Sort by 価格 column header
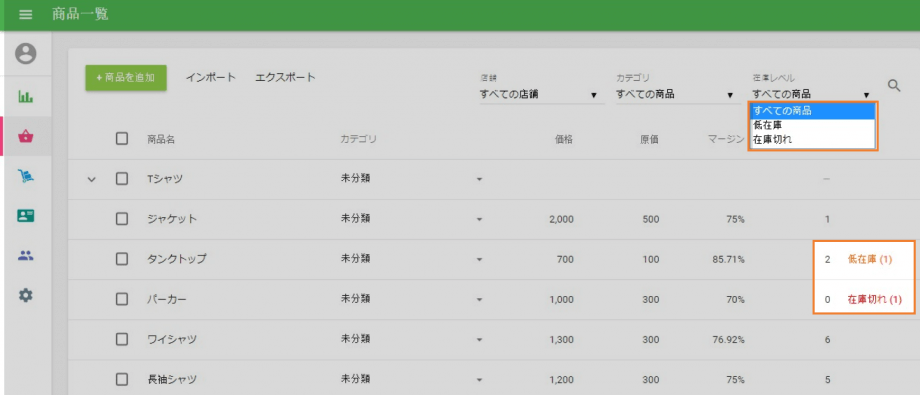This screenshot has width=920, height=395. tap(563, 140)
